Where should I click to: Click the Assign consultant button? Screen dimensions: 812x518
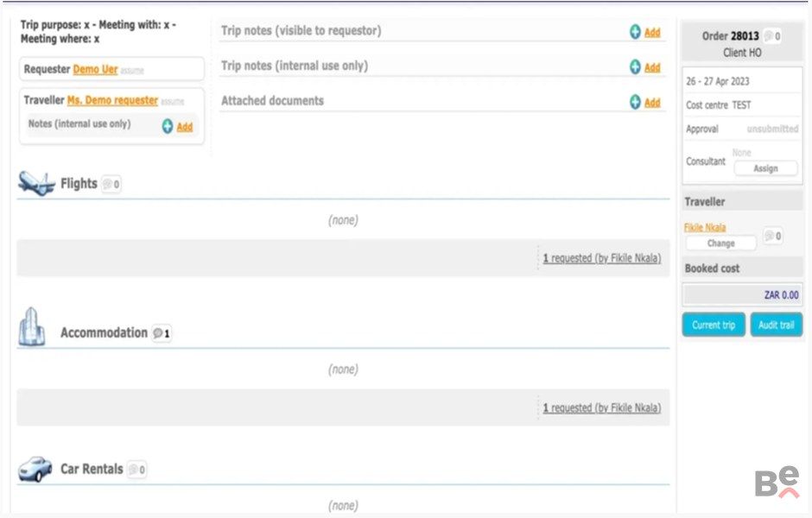pos(765,168)
